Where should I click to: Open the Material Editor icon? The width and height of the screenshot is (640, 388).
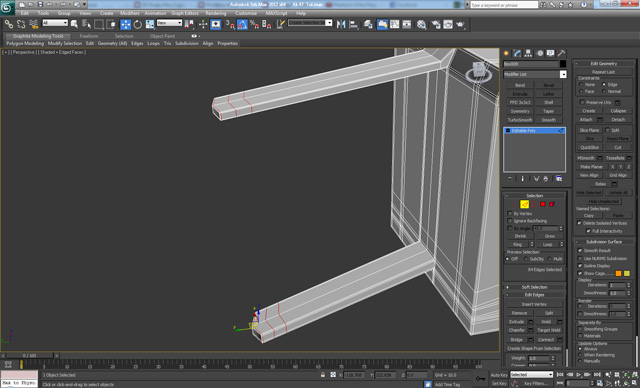coord(421,24)
